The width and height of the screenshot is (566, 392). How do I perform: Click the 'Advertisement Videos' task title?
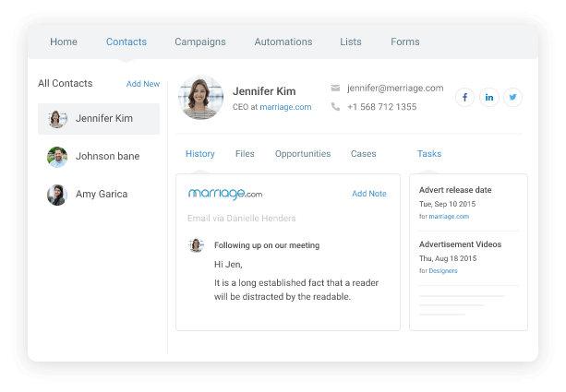(x=460, y=244)
